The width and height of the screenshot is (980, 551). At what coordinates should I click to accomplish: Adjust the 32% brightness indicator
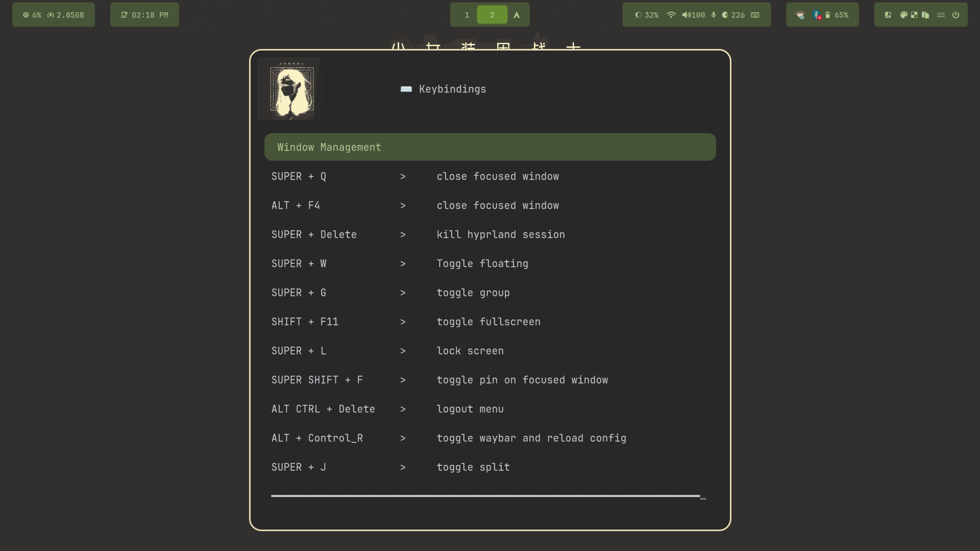pyautogui.click(x=647, y=15)
